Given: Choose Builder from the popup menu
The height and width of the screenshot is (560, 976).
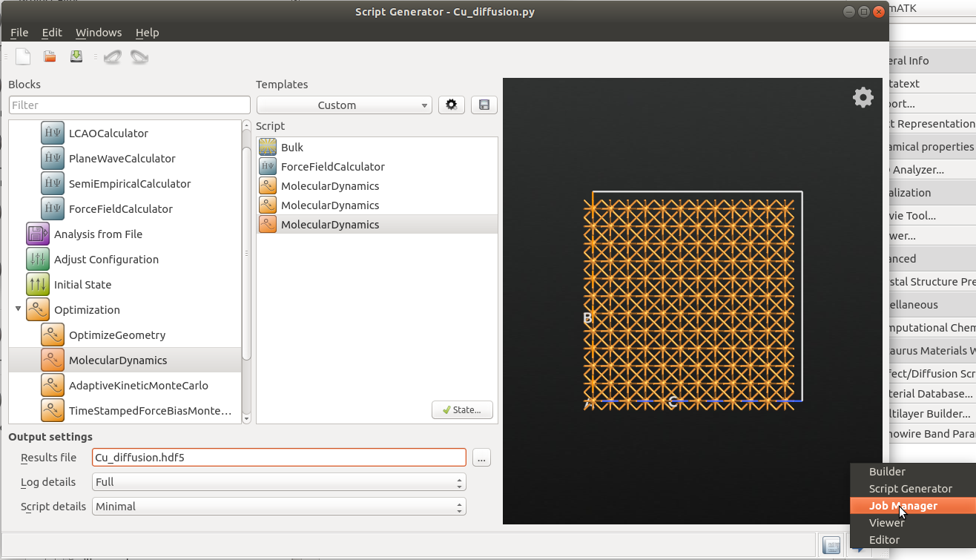Looking at the screenshot, I should point(912,472).
